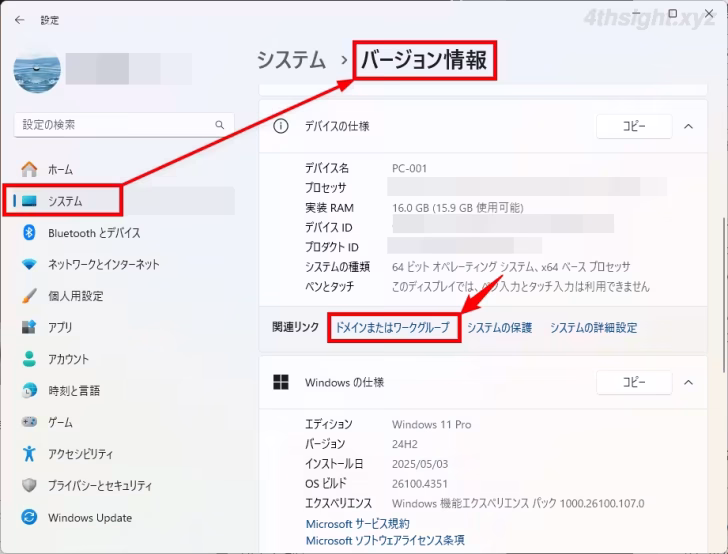
Task: Select the version value 24H2
Action: pos(404,444)
